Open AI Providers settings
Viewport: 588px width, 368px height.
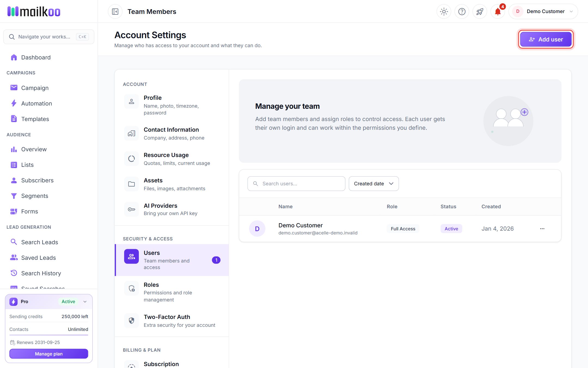click(172, 209)
